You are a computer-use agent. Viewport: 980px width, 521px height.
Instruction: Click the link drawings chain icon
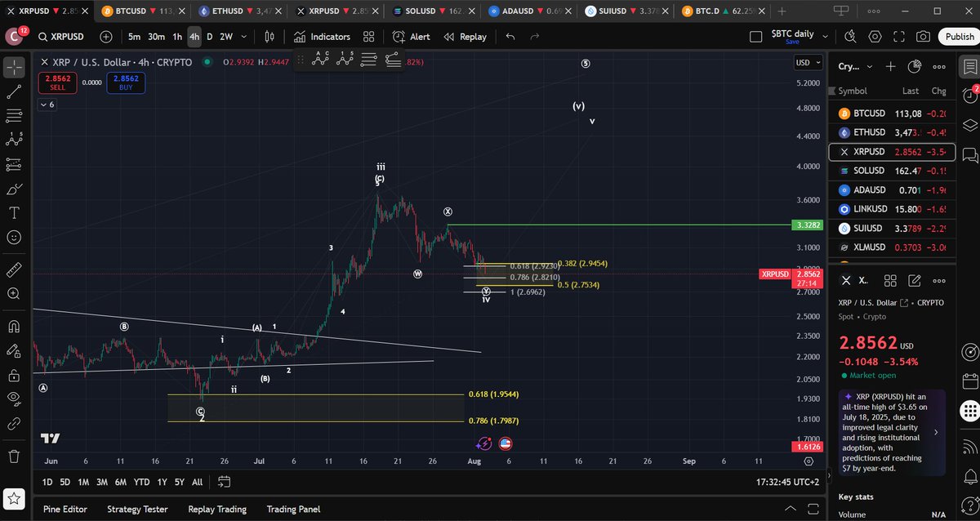tap(14, 424)
